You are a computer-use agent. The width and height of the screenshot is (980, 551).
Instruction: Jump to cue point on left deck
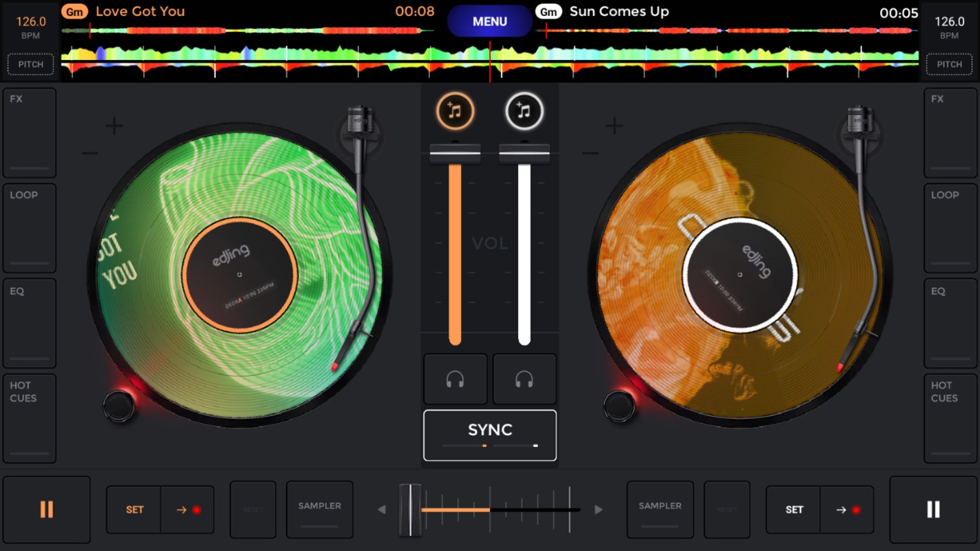187,510
